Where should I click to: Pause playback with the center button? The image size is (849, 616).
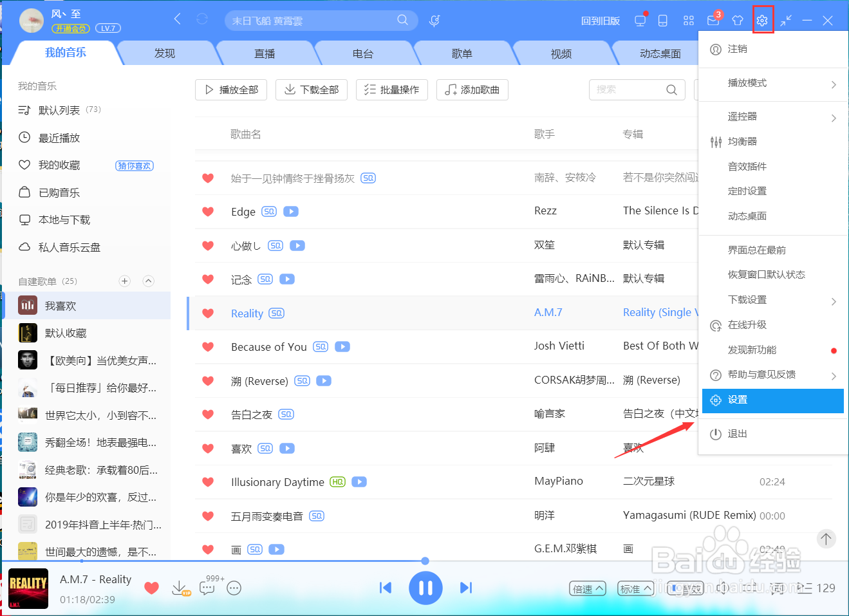(425, 588)
